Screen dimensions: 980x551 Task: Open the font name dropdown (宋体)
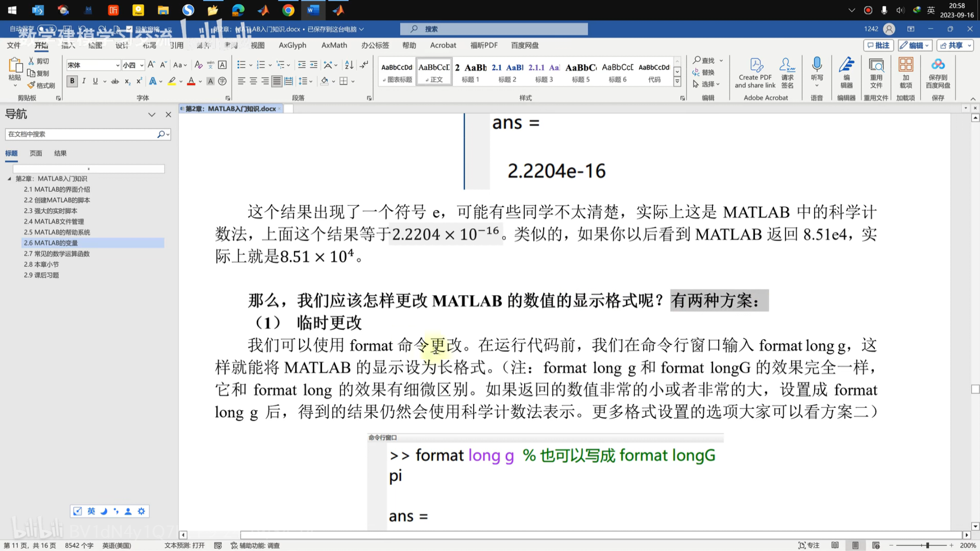click(118, 65)
